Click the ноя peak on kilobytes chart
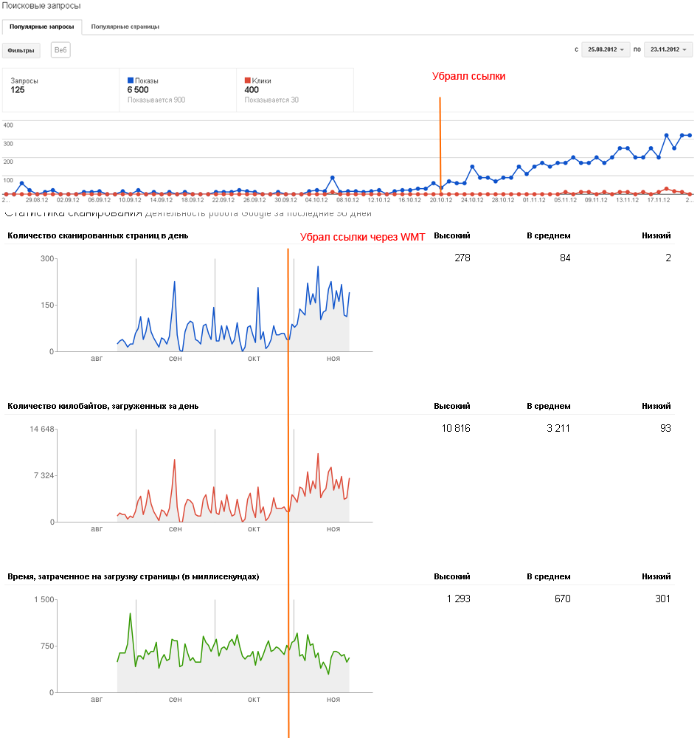Viewport: 700px width, 738px height. tap(318, 454)
